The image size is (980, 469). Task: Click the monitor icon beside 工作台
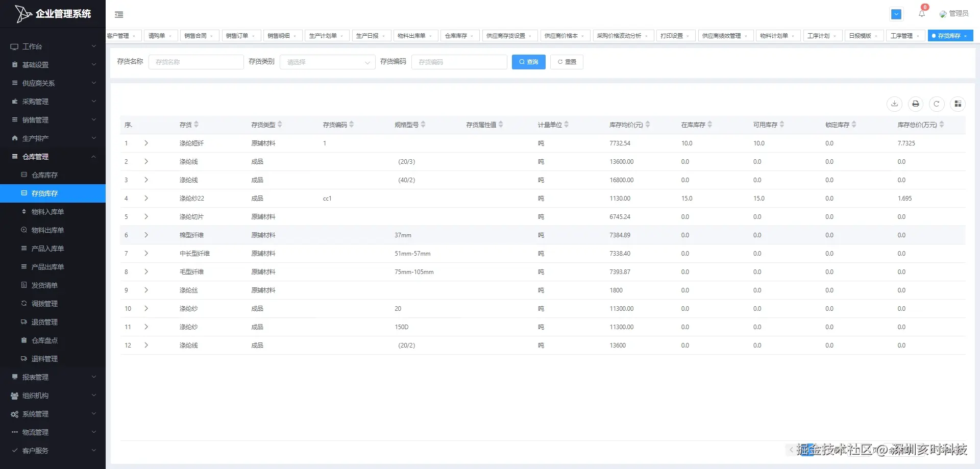point(14,46)
